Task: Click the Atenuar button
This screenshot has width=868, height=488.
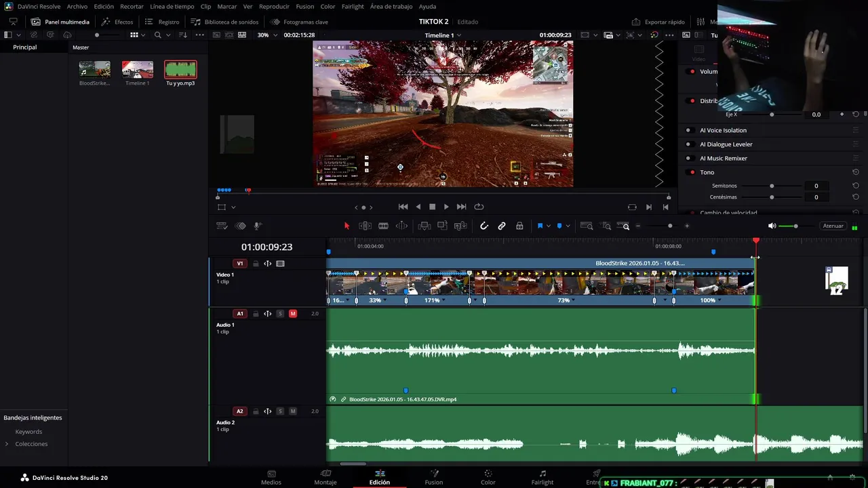Action: [833, 226]
